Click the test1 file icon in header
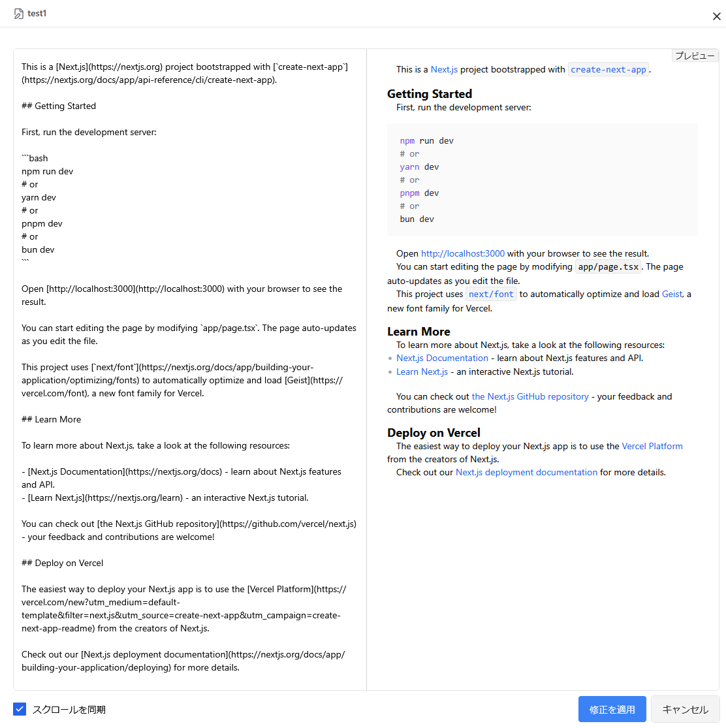Image resolution: width=726 pixels, height=728 pixels. 19,14
